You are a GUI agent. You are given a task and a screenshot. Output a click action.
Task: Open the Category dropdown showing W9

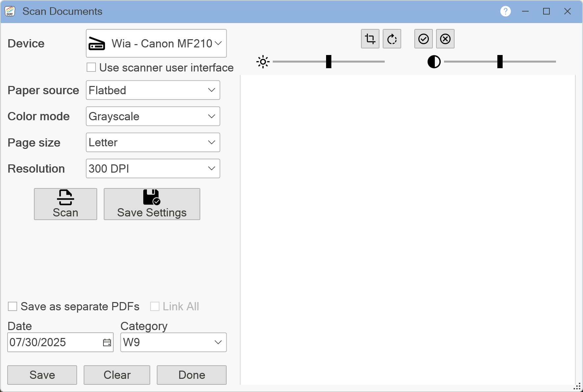(x=173, y=342)
